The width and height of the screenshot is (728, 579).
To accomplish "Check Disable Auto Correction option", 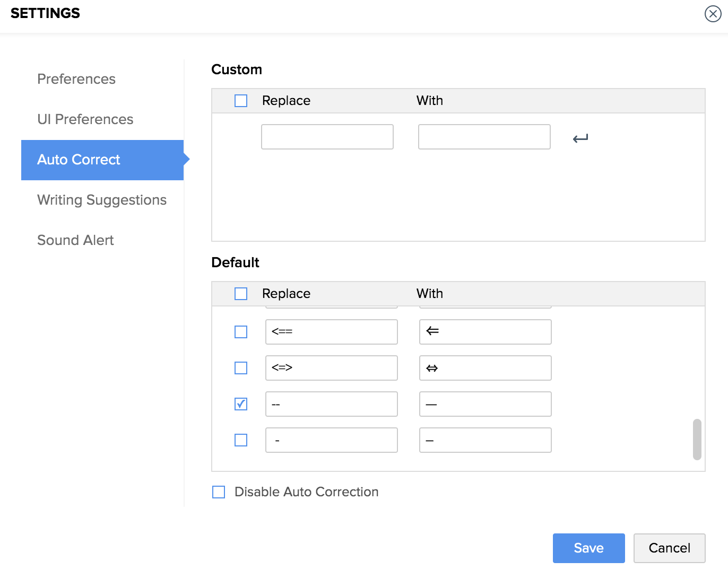I will pos(219,492).
